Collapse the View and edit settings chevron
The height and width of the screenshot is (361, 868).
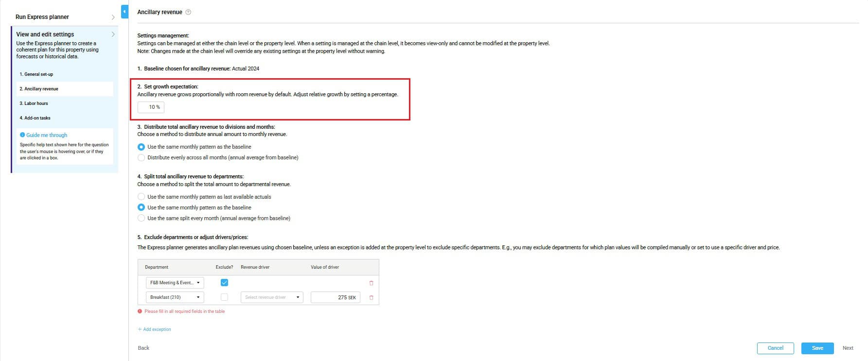(x=113, y=34)
